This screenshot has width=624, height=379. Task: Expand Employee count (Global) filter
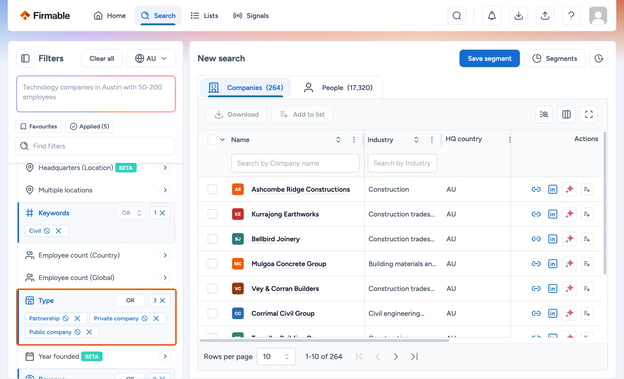165,277
